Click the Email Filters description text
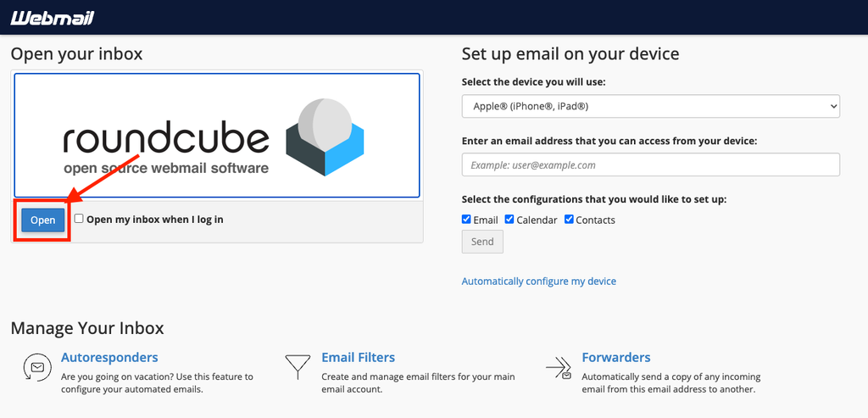Screen dimensions: 868x418 click(x=418, y=382)
